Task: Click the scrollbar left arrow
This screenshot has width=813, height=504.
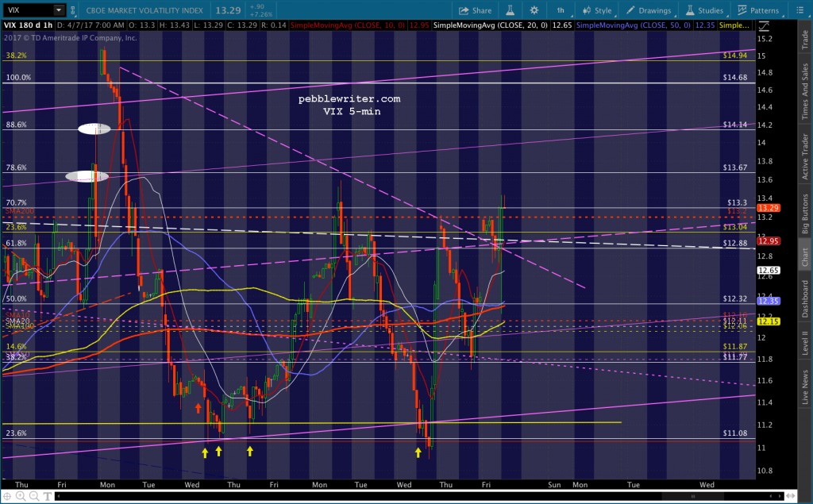Action: [57, 496]
